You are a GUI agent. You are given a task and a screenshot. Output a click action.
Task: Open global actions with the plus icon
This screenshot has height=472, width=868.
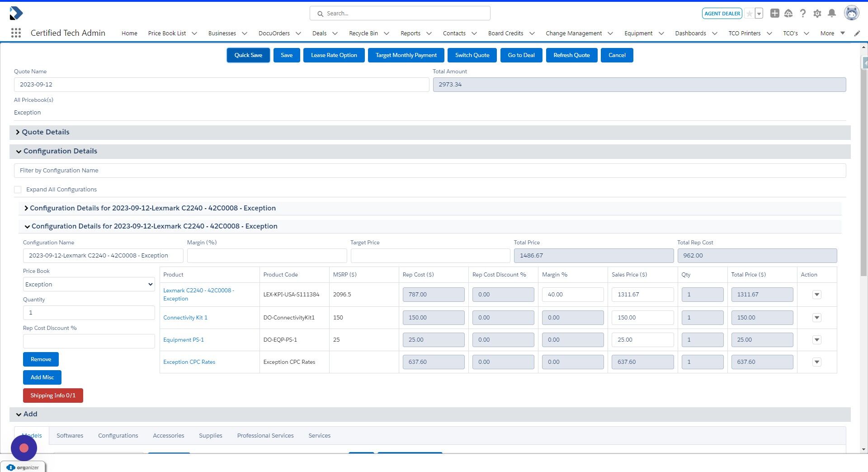click(774, 13)
